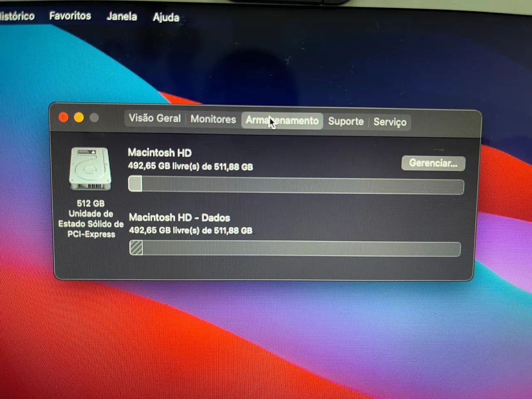The width and height of the screenshot is (532, 399).
Task: Switch to the Serviço tab
Action: coord(390,122)
